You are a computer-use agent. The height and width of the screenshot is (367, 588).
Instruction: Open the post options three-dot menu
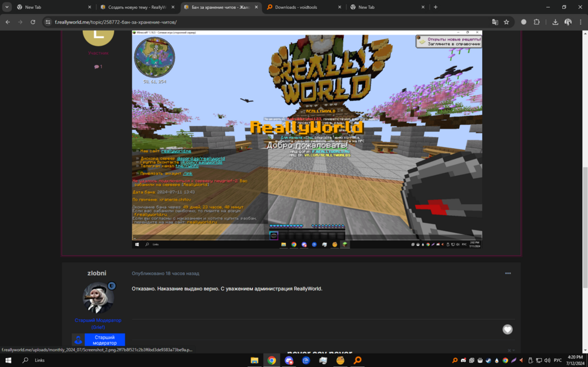pyautogui.click(x=508, y=273)
